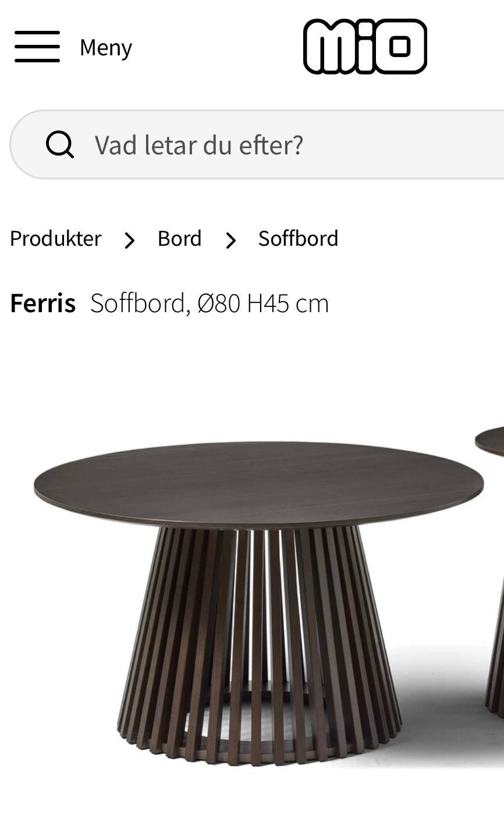Click the bottom ring of the table base
Screen dimensions: 504x830
tap(259, 751)
